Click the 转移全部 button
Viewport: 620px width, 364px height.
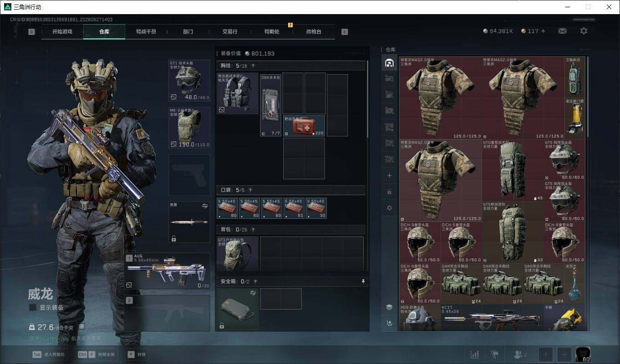pos(96,354)
